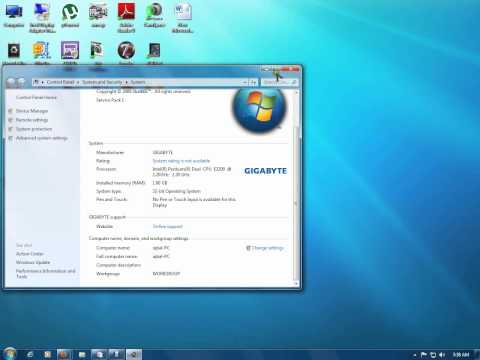Click the Installed memory (RAM) label
Screen dimensions: 480x360
121,183
